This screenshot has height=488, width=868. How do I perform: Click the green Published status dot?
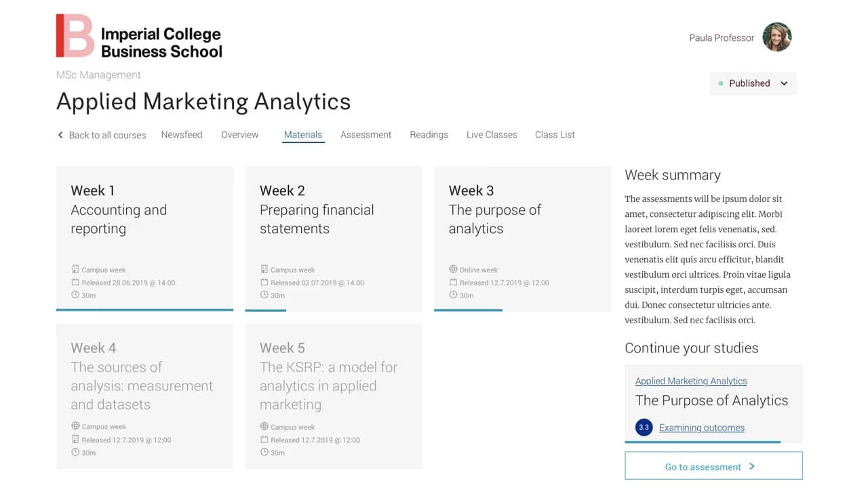(x=721, y=83)
